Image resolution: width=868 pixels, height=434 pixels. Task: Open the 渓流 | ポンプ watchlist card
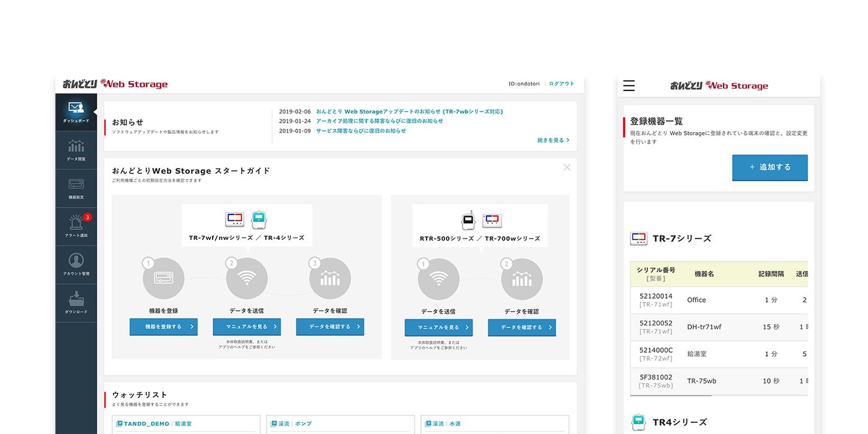[x=340, y=424]
